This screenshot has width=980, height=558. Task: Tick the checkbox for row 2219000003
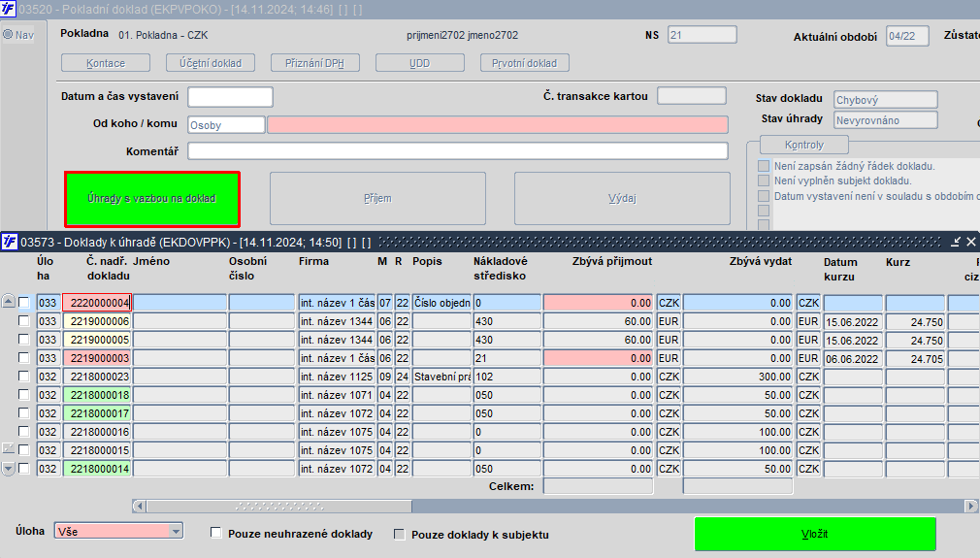pyautogui.click(x=23, y=358)
